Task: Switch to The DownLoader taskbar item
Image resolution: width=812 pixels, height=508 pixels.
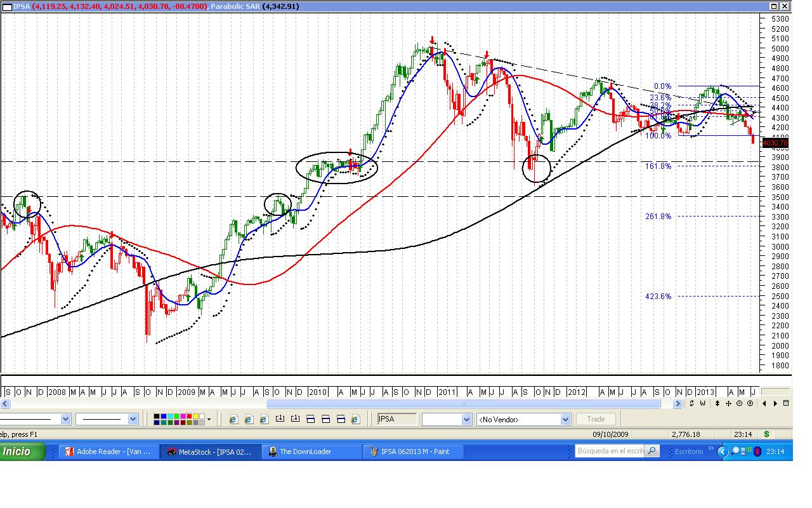Action: coord(307,451)
